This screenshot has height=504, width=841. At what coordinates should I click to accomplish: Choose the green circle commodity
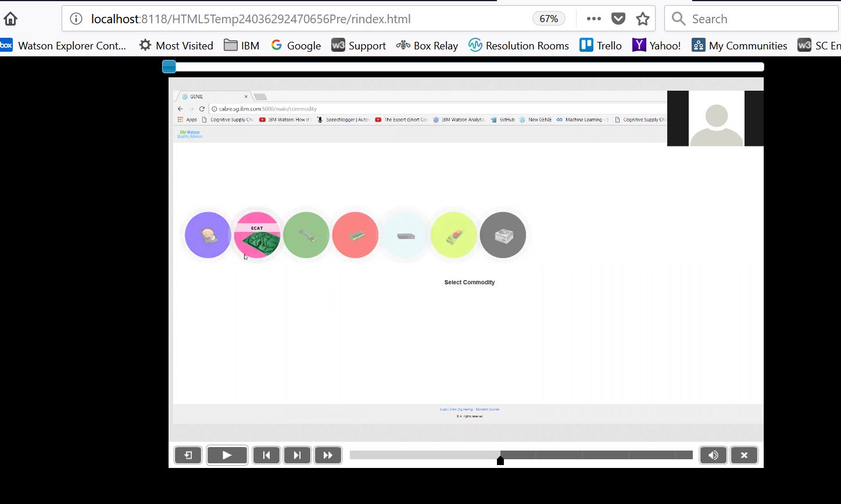click(x=306, y=235)
